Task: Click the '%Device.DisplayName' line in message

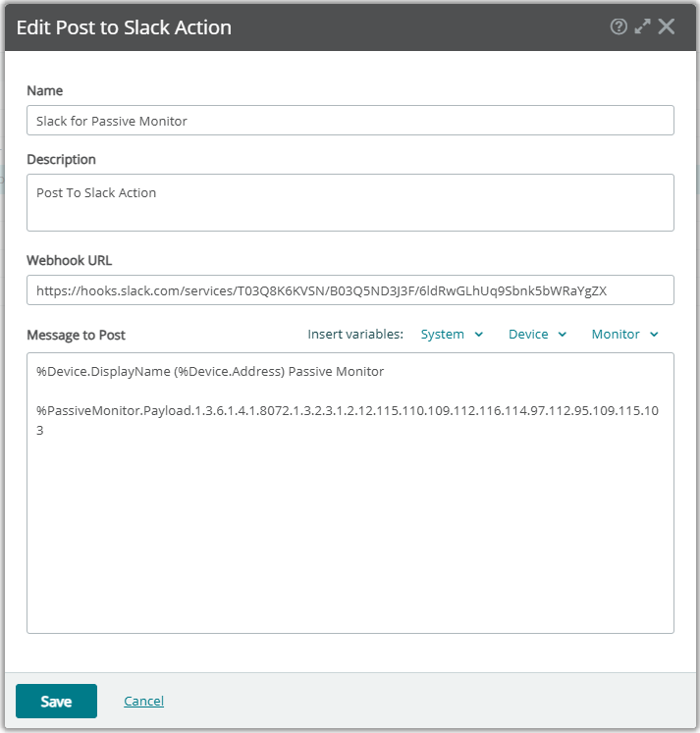Action: pyautogui.click(x=210, y=371)
